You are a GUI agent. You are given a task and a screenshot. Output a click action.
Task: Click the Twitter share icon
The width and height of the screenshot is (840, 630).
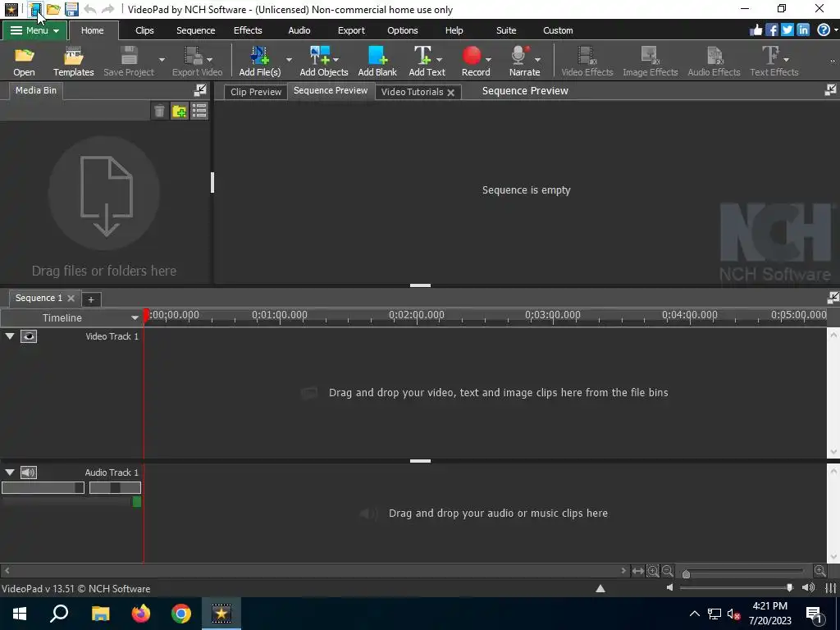click(787, 30)
